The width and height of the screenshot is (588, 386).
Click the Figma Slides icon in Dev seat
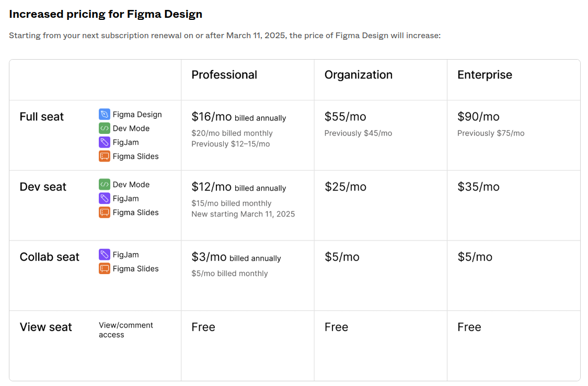pos(105,212)
